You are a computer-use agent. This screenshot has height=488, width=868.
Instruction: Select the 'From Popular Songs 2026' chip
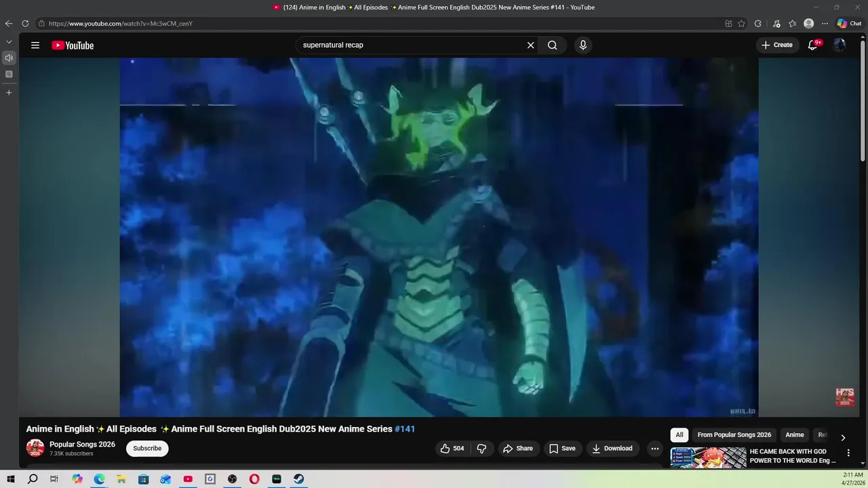click(734, 435)
